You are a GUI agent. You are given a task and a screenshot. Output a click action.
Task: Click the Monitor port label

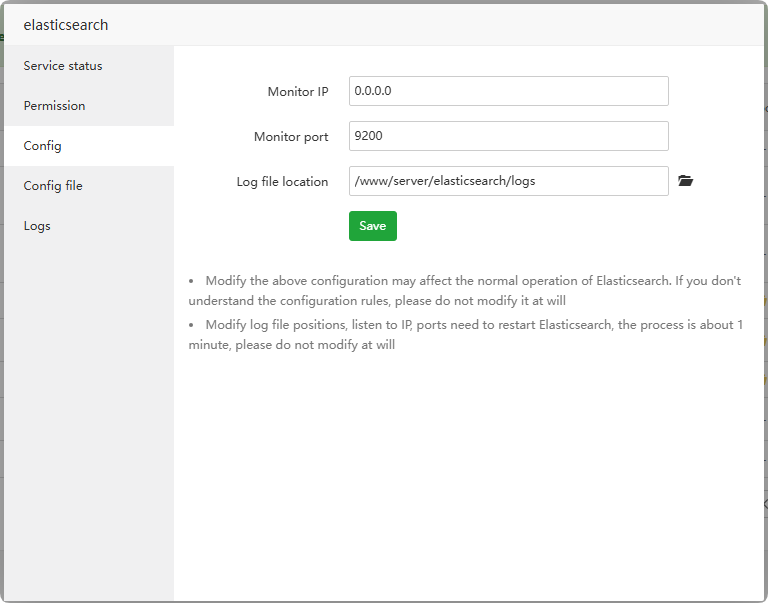tap(290, 137)
